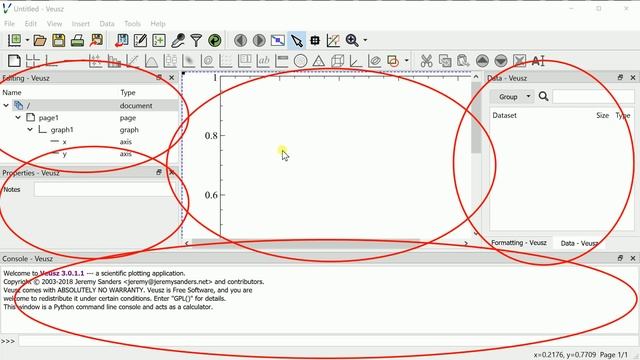Click the Capture data microphone icon
The width and height of the screenshot is (640, 360).
point(178,40)
